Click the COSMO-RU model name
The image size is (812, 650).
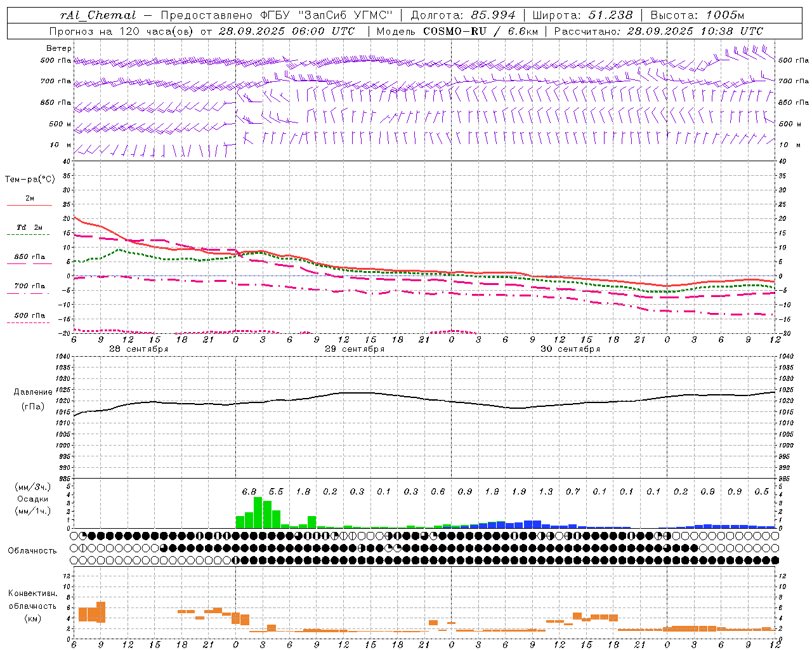click(x=455, y=31)
